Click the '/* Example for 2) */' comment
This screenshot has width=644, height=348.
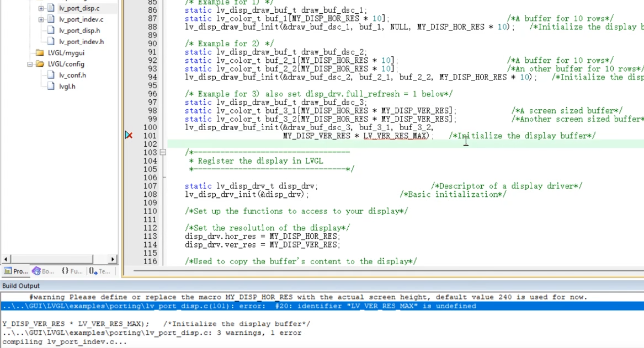(229, 44)
